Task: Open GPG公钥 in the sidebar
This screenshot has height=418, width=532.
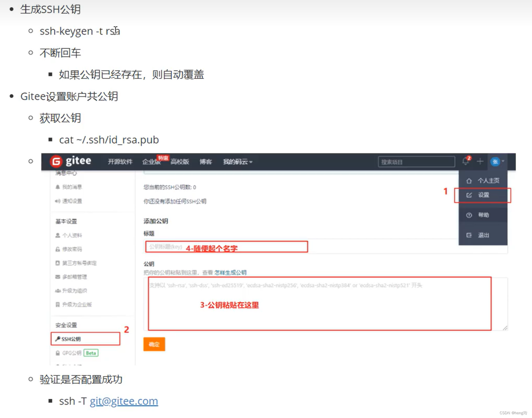Action: tap(72, 353)
